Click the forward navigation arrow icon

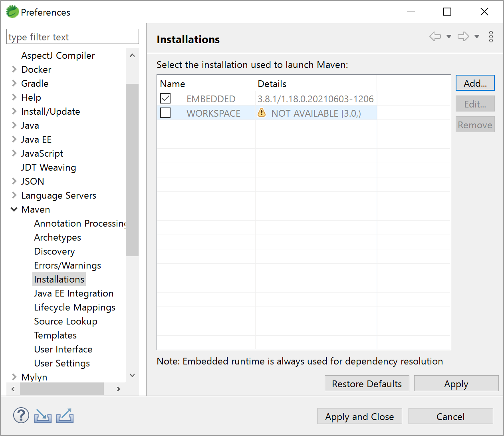pyautogui.click(x=463, y=36)
